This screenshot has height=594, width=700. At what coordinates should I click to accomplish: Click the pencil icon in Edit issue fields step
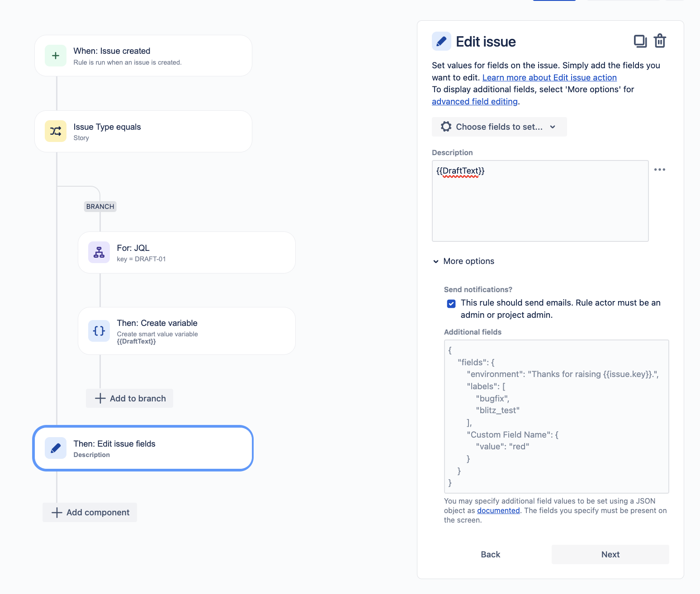[56, 448]
